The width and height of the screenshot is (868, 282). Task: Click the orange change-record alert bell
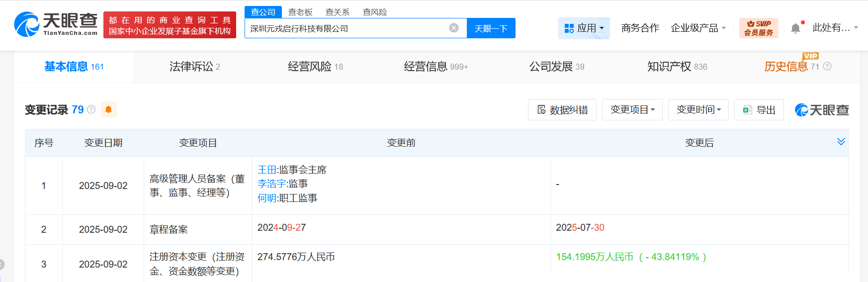tap(108, 109)
